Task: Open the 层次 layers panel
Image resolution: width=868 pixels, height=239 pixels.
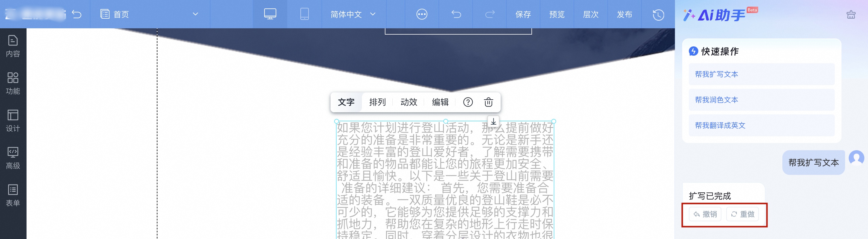Action: click(x=590, y=14)
